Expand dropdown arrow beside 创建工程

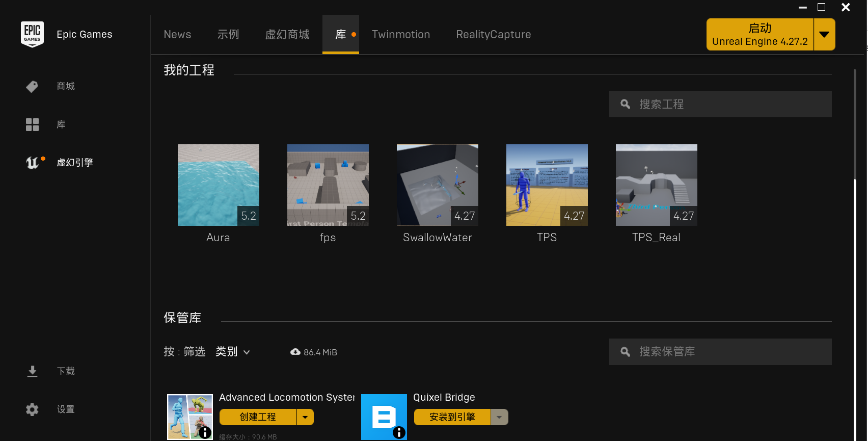click(305, 417)
